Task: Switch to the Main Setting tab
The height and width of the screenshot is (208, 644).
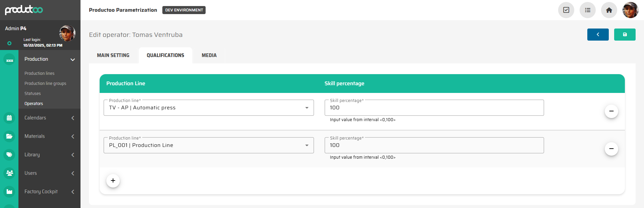Action: 113,55
